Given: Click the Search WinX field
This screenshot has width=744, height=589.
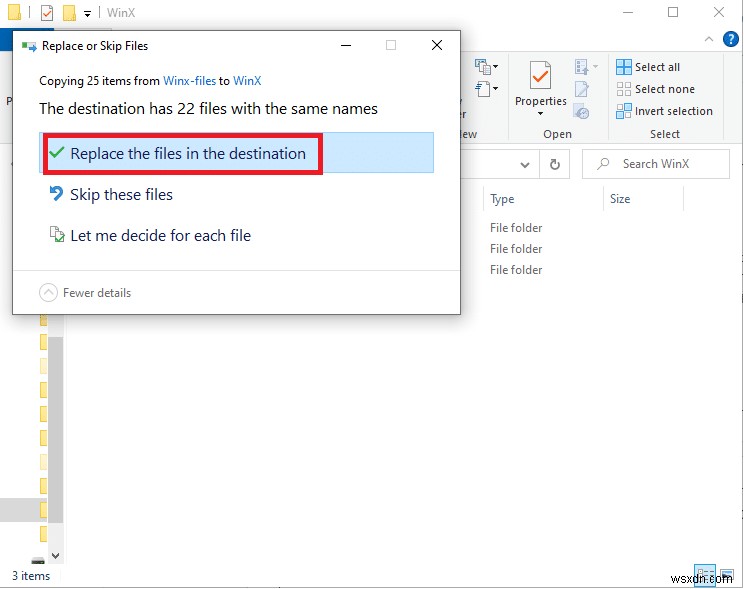Looking at the screenshot, I should pyautogui.click(x=656, y=164).
